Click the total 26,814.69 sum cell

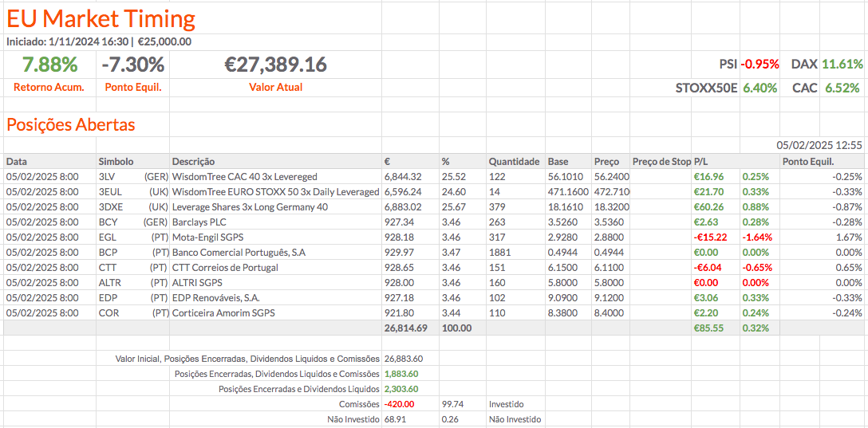[405, 328]
